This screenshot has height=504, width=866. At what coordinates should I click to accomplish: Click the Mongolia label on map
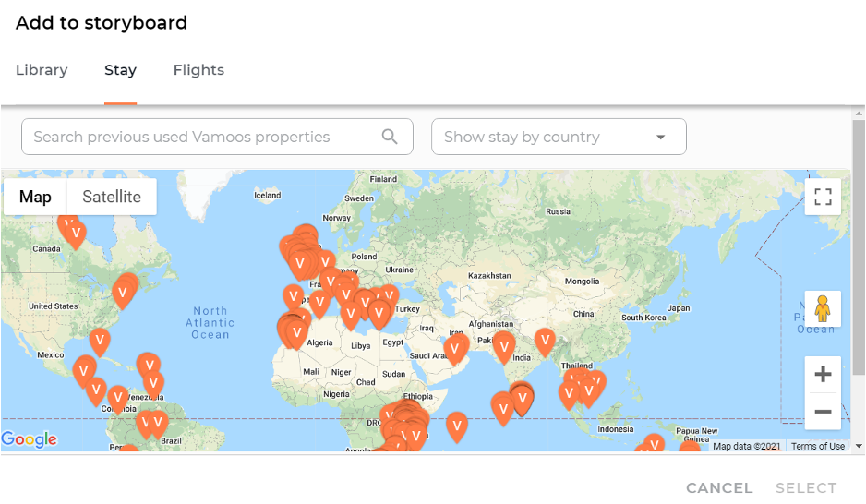[582, 281]
